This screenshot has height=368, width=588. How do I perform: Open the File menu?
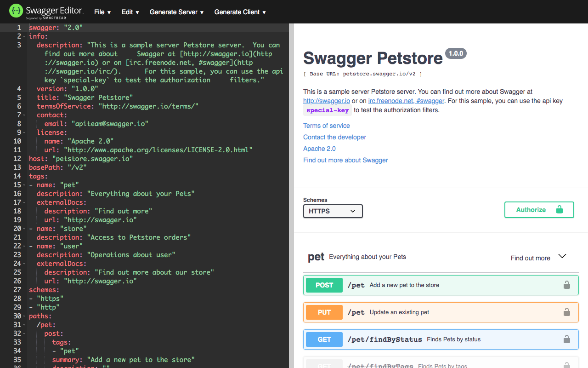click(102, 12)
